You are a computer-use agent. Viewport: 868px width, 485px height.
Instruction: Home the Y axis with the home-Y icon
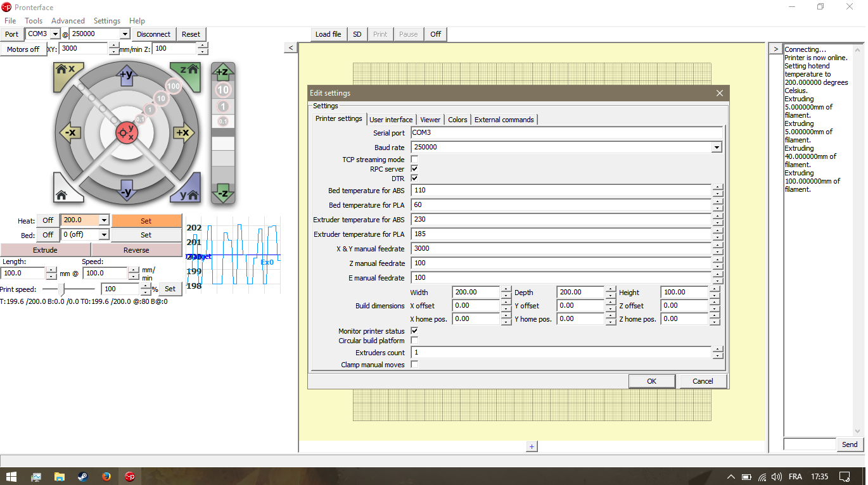pyautogui.click(x=189, y=192)
